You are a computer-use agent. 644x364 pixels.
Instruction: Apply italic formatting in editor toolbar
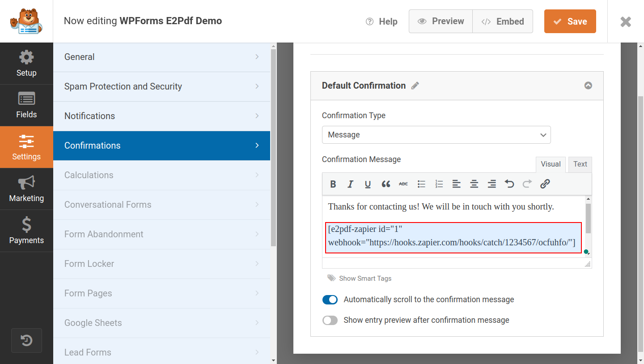[x=350, y=184]
